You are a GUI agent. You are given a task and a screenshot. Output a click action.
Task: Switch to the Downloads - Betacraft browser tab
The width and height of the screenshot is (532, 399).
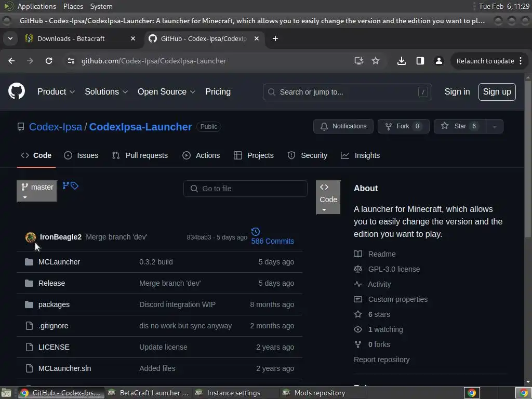click(x=81, y=38)
